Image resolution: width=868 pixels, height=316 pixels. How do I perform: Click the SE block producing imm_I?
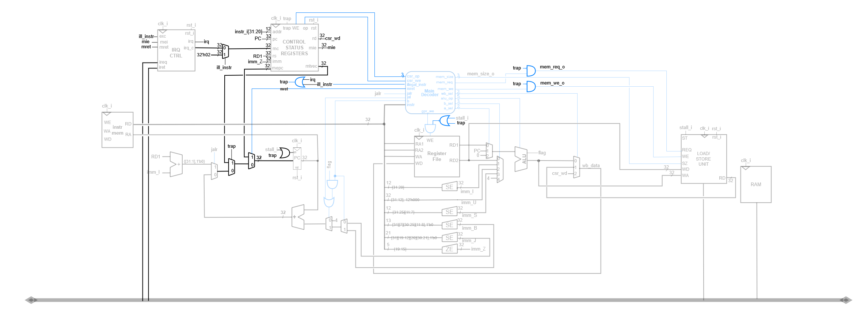[449, 187]
